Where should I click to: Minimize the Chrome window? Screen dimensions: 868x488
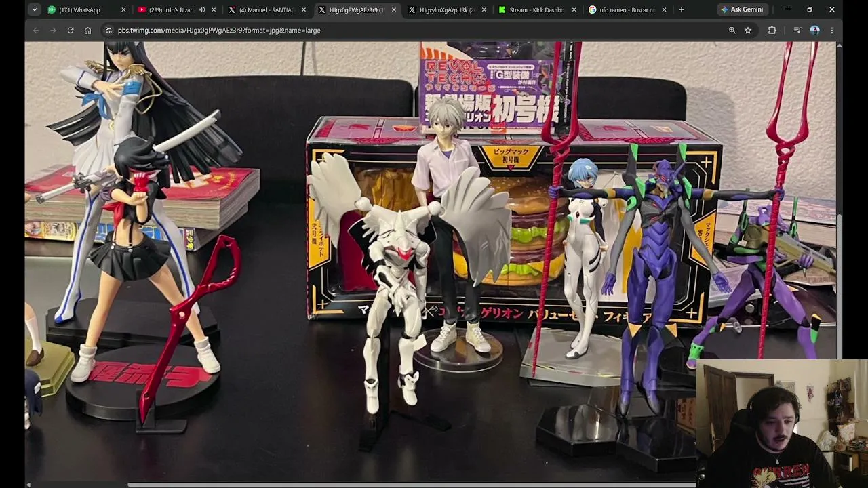(x=788, y=9)
